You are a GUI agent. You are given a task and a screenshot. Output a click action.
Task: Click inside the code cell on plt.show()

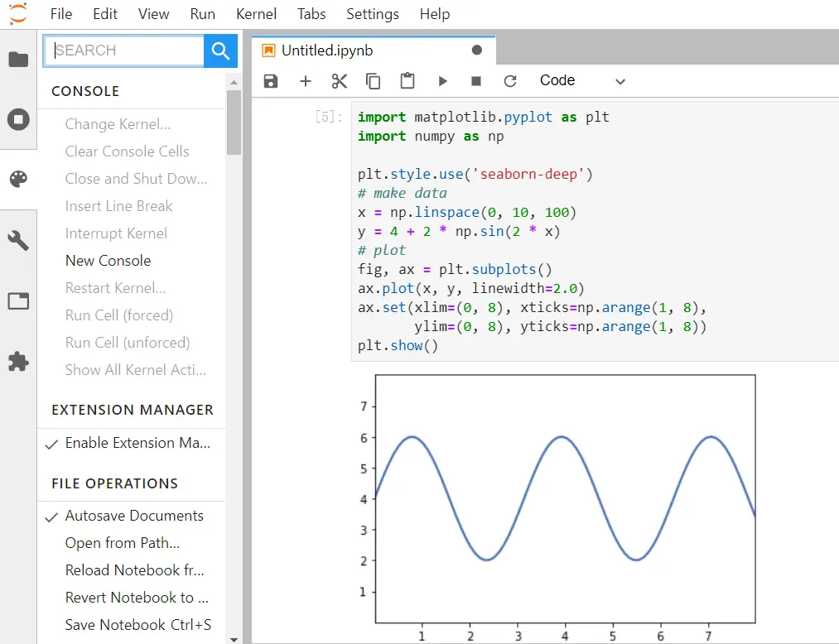(x=398, y=346)
